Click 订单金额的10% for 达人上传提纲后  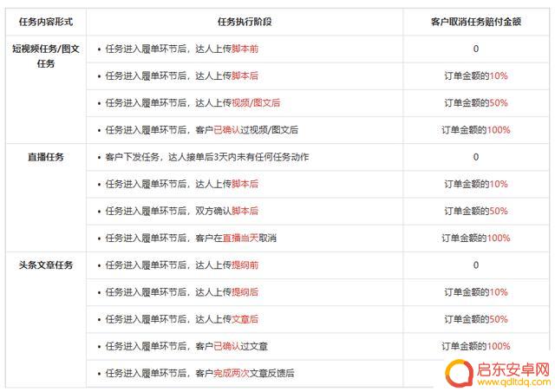[476, 292]
